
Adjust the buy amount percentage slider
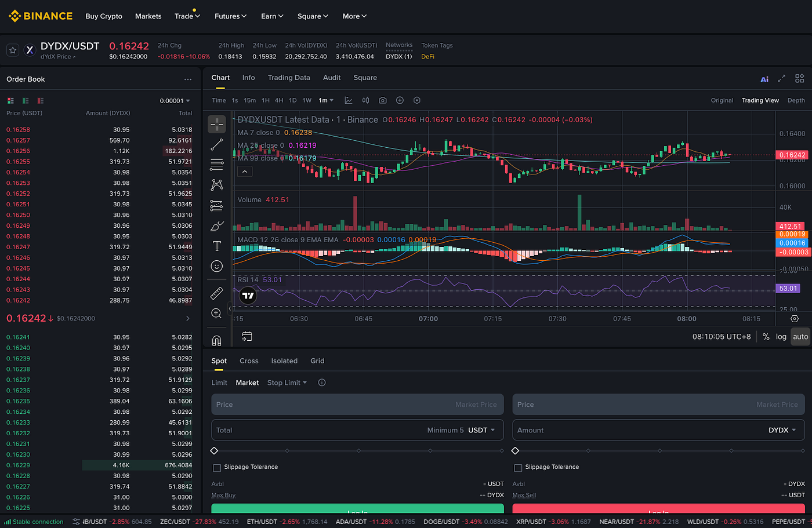click(x=357, y=451)
